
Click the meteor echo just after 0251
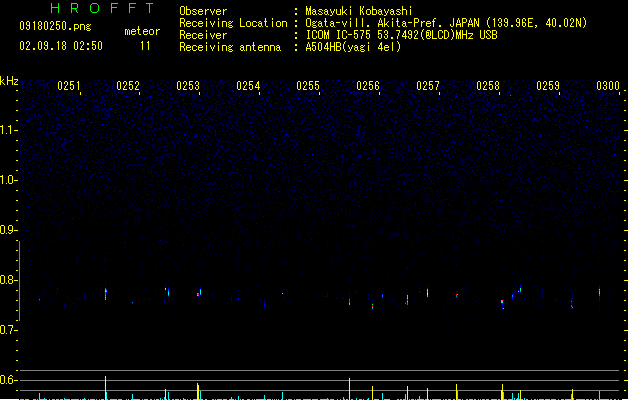click(106, 294)
